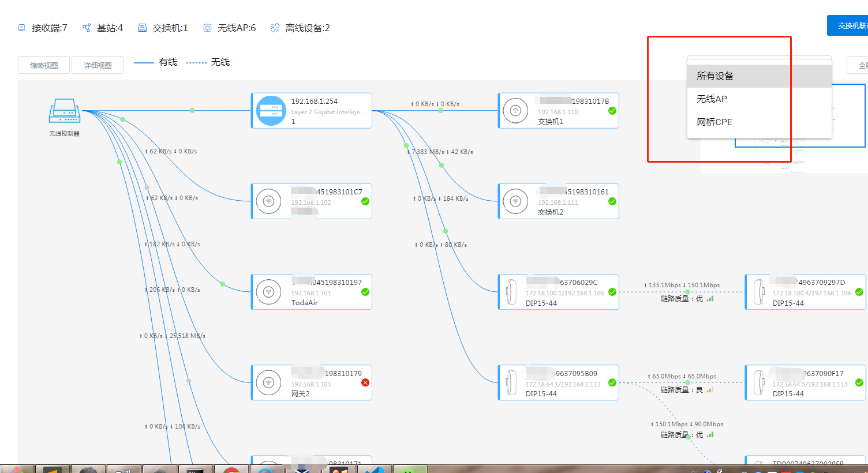The height and width of the screenshot is (473, 868).
Task: Click the 交换机1 device icon
Action: pos(515,111)
